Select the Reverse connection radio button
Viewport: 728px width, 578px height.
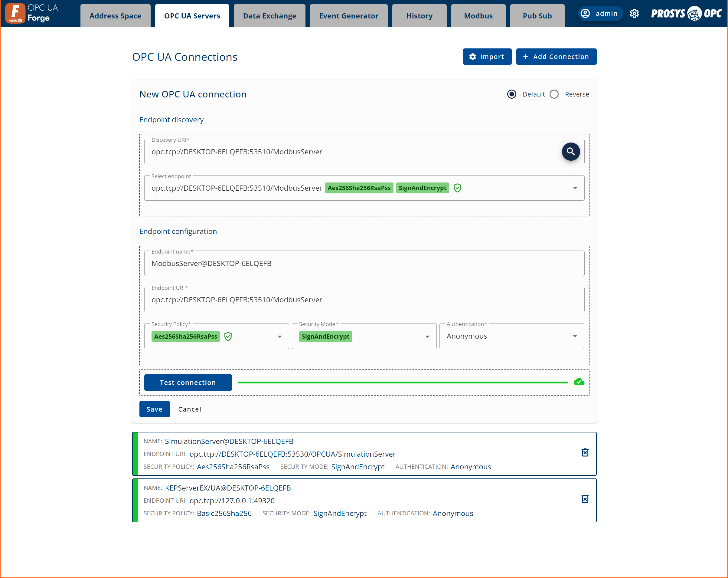click(554, 94)
